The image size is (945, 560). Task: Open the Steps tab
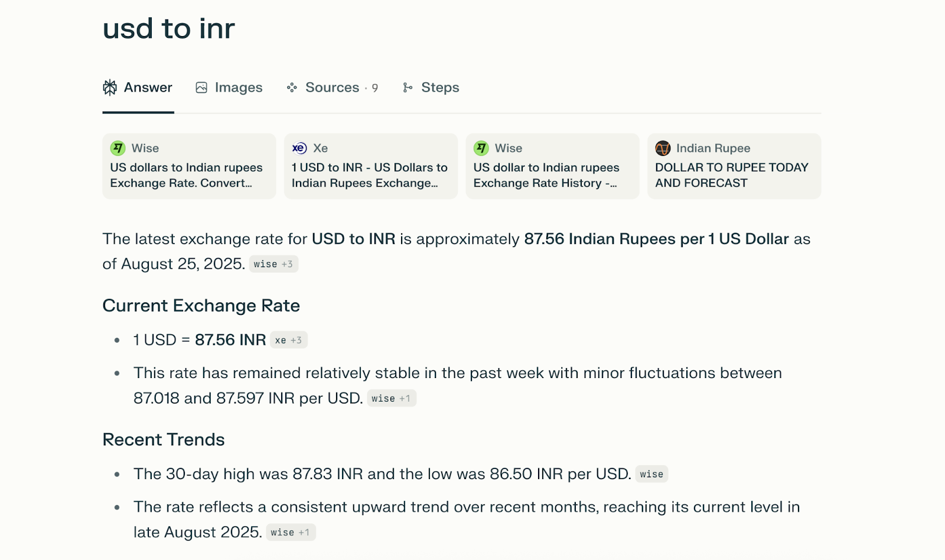tap(440, 87)
